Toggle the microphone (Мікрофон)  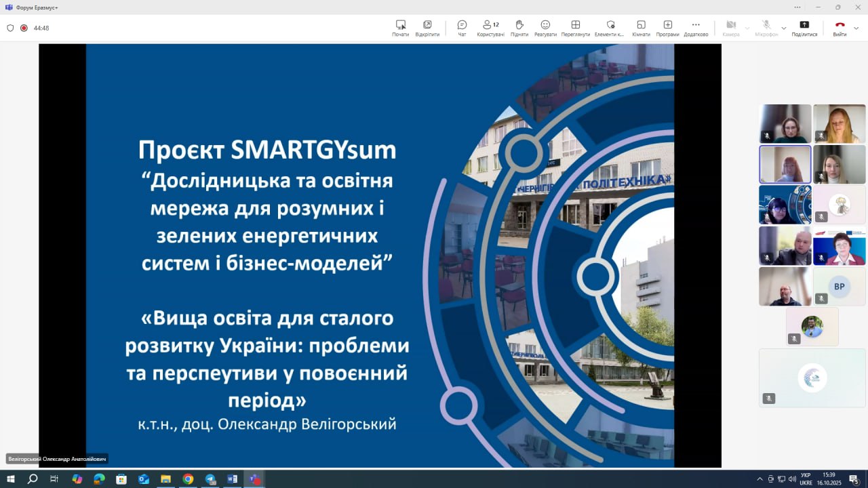pos(766,28)
